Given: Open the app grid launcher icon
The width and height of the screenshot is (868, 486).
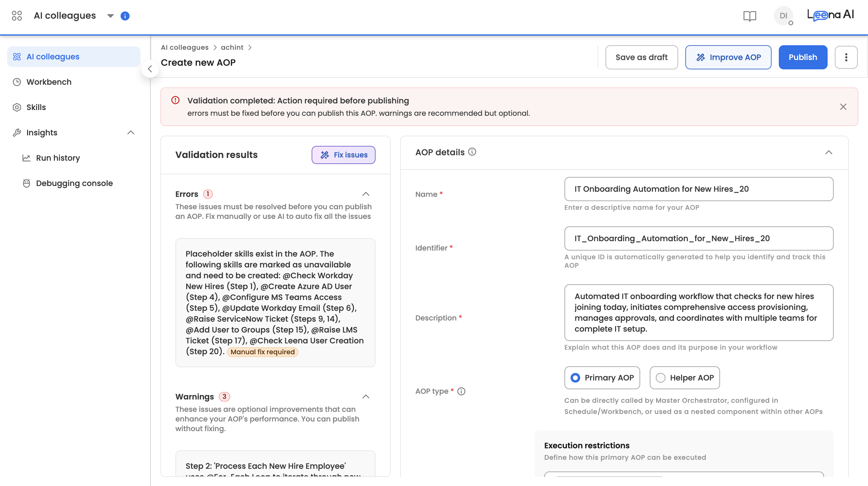Looking at the screenshot, I should (x=17, y=15).
